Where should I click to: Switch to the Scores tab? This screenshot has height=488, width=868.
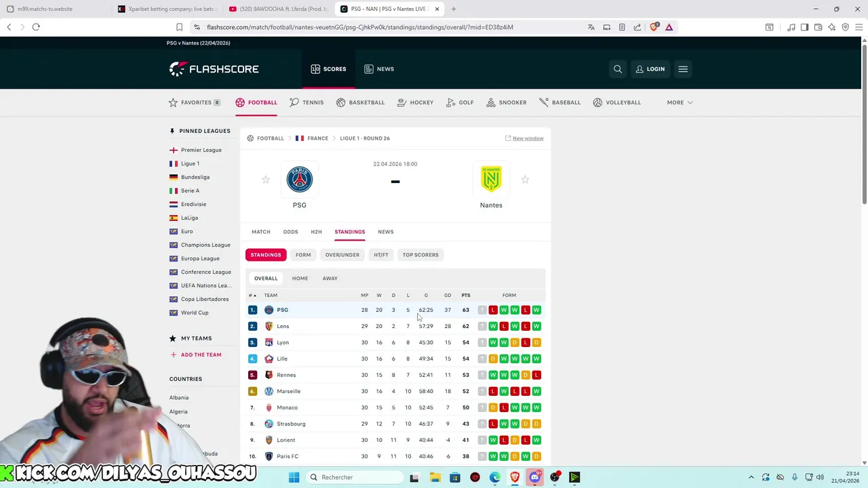pos(328,69)
